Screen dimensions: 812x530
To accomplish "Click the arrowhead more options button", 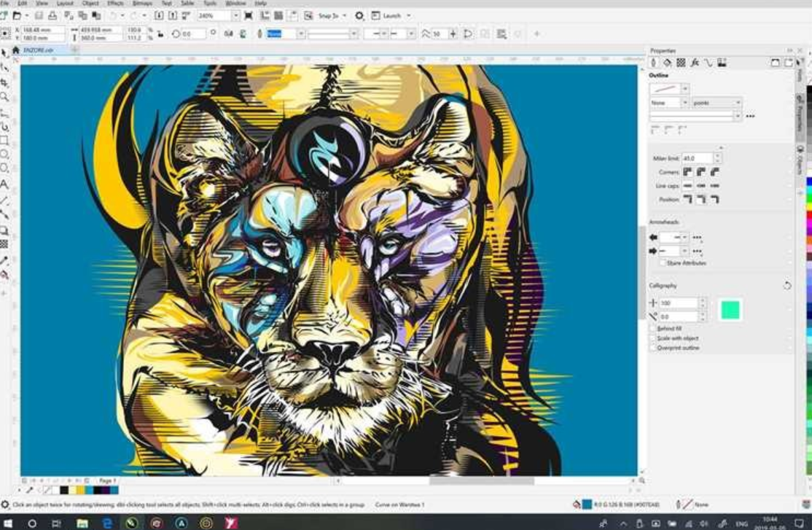I will point(697,238).
